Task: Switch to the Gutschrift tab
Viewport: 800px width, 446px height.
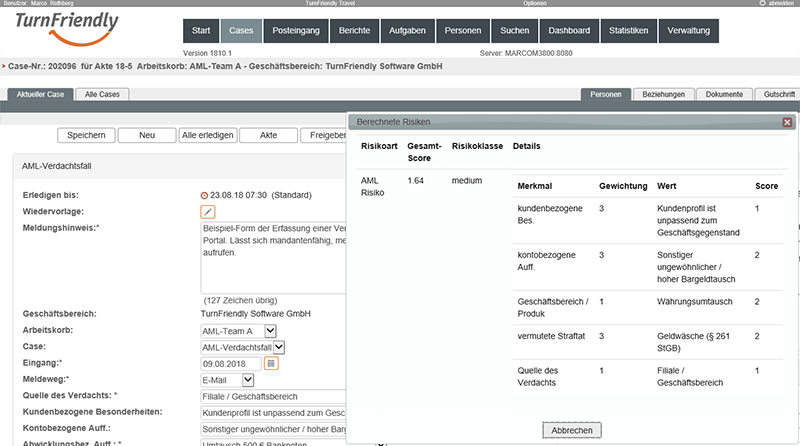Action: (x=779, y=94)
